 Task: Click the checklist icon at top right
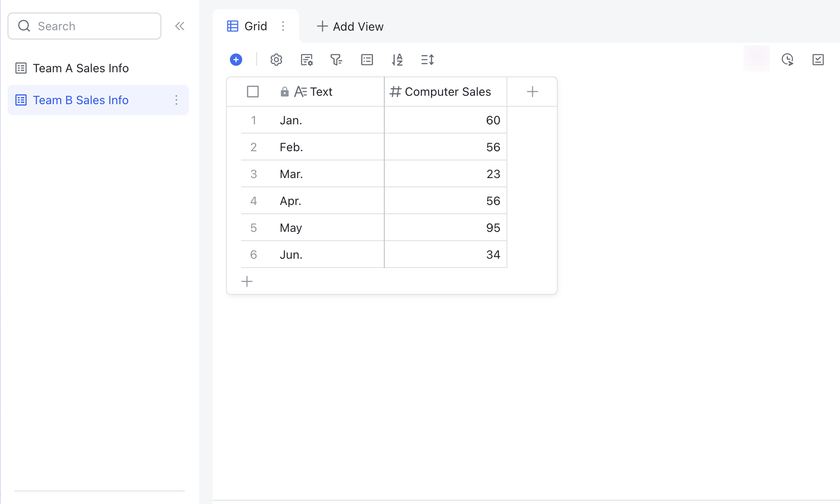coord(818,60)
